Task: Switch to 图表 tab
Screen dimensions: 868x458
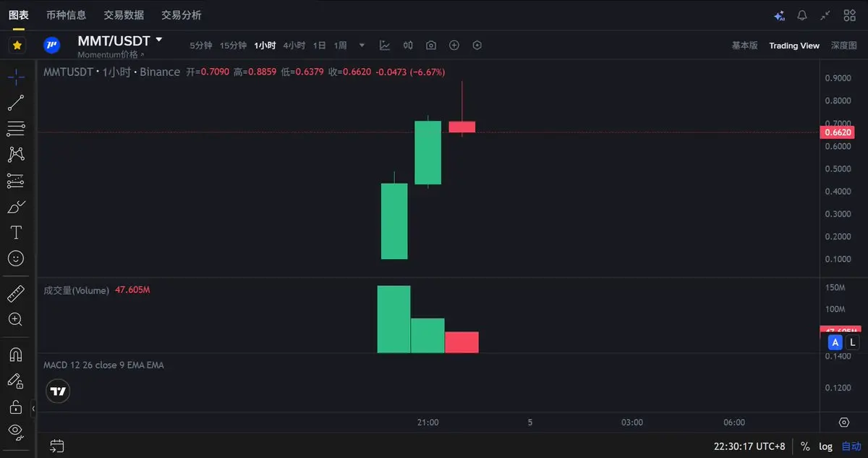Action: point(19,15)
